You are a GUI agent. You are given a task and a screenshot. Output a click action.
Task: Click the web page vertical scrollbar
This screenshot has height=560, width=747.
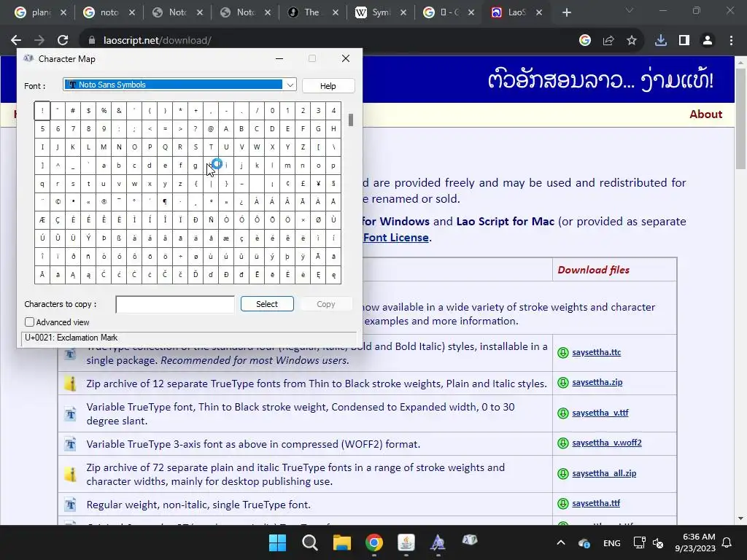click(740, 119)
